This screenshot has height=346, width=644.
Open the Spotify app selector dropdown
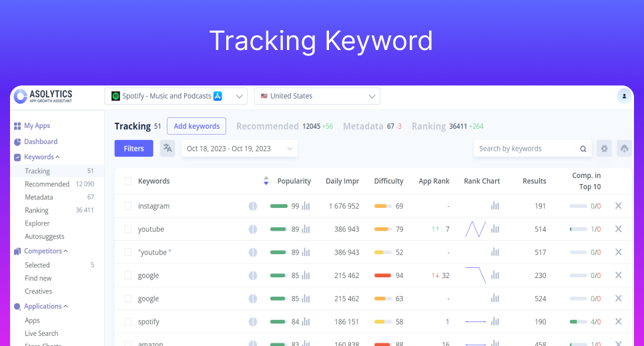coord(176,96)
